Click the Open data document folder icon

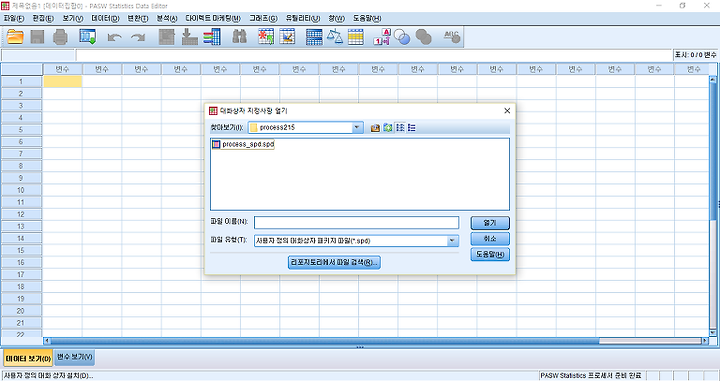(15, 37)
